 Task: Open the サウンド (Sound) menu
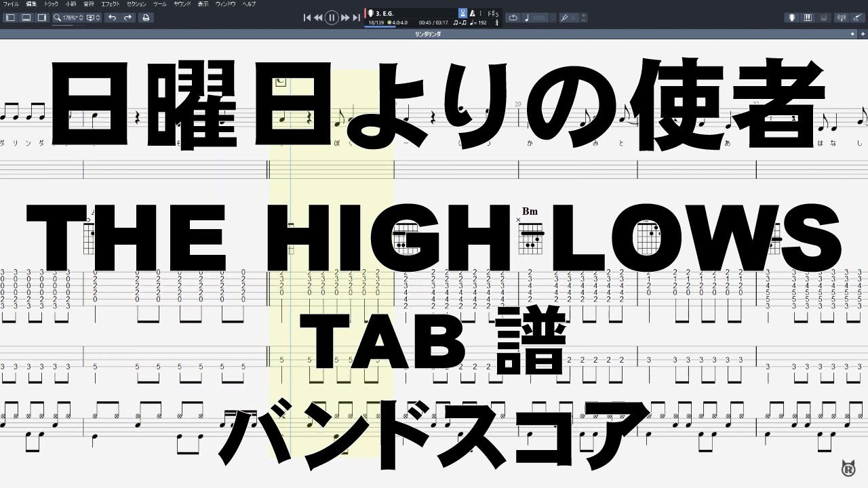182,4
